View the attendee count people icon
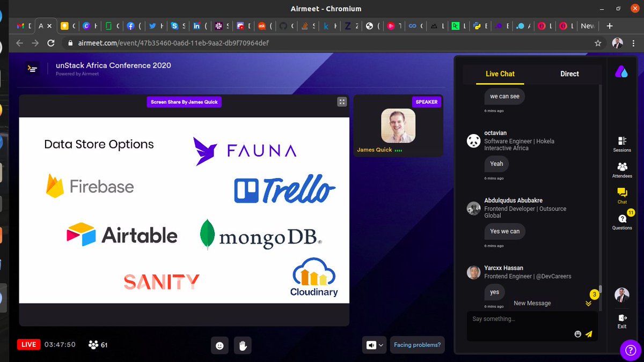Viewport: 644px width, 362px height. click(93, 345)
